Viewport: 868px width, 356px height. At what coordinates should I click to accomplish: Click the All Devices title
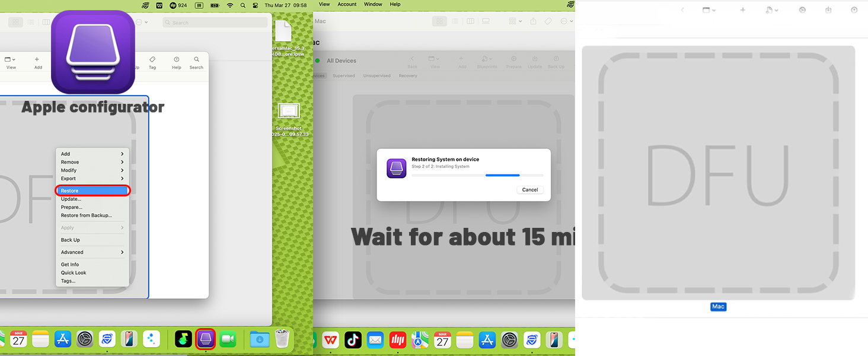coord(342,61)
